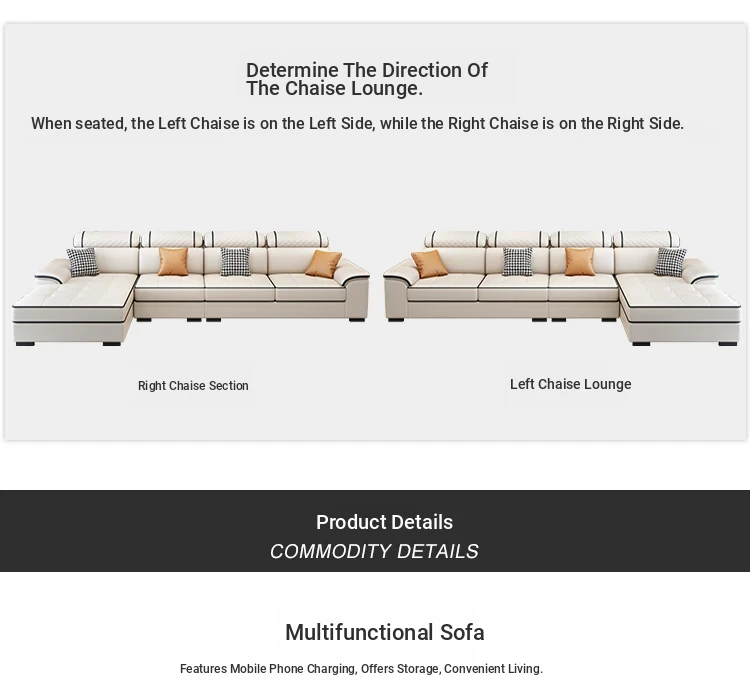Click the 'Features Mobile Phone Charging' description line
Viewport: 750px width, 687px height.
click(361, 669)
